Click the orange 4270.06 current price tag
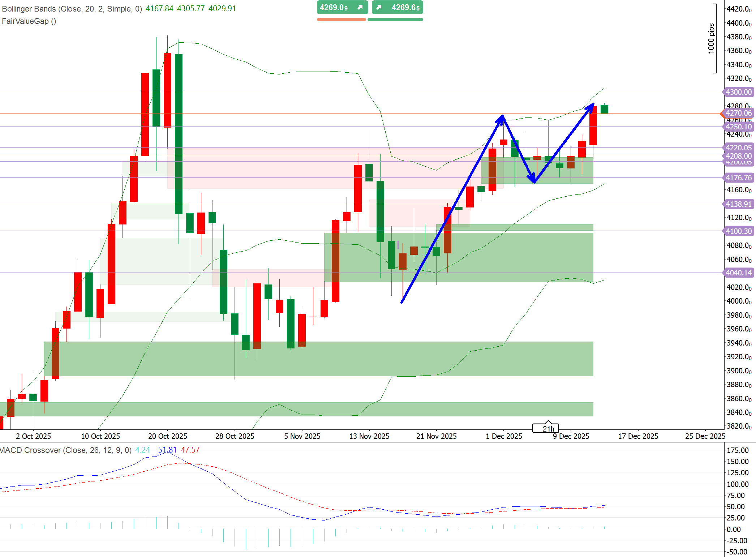 pyautogui.click(x=738, y=113)
